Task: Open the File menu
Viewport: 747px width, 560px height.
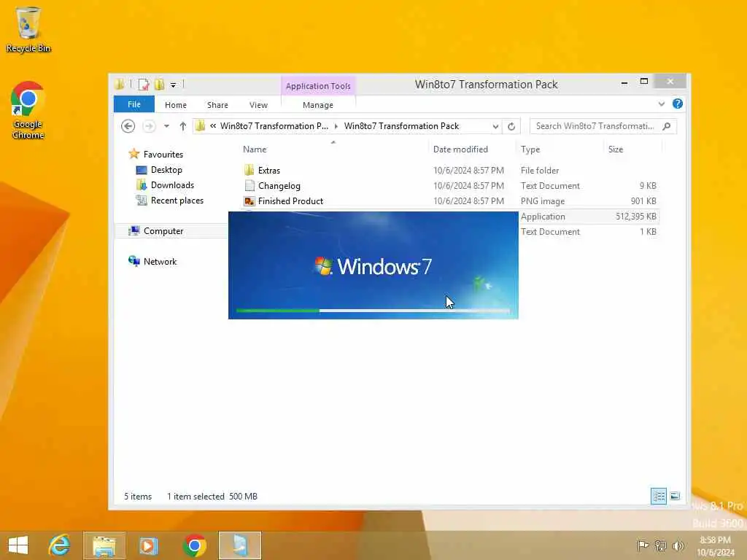Action: (134, 104)
